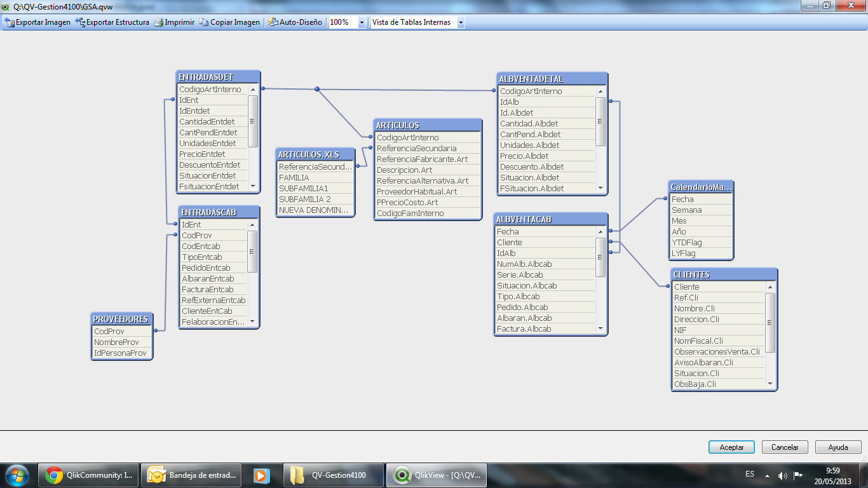The height and width of the screenshot is (488, 868).
Task: Select the NumAlb.Albcab field in ALBVENTACAB
Action: pos(545,264)
